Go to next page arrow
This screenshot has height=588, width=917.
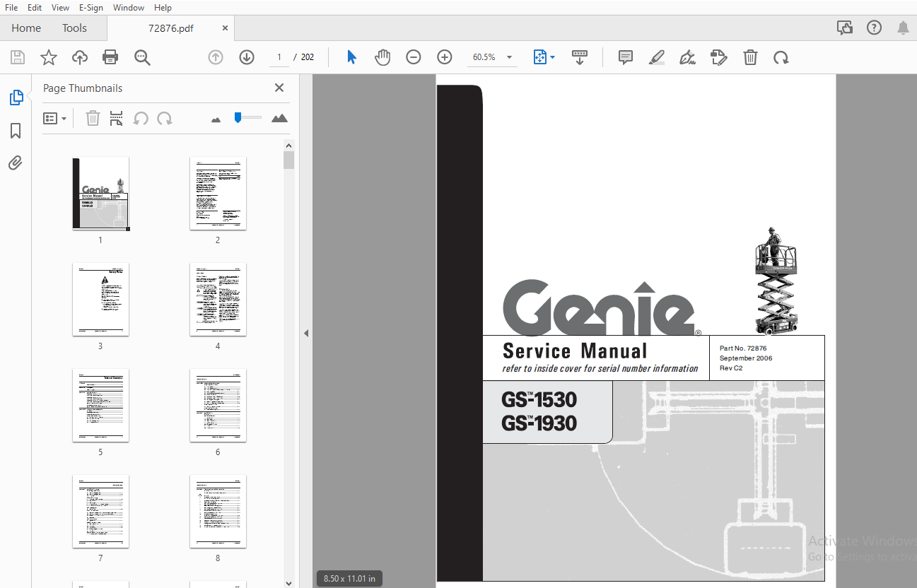[247, 57]
